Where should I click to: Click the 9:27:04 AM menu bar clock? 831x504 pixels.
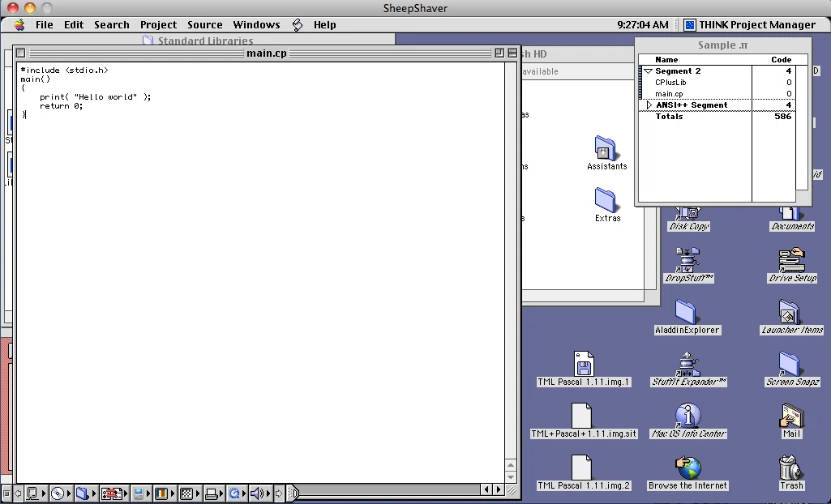click(x=642, y=25)
